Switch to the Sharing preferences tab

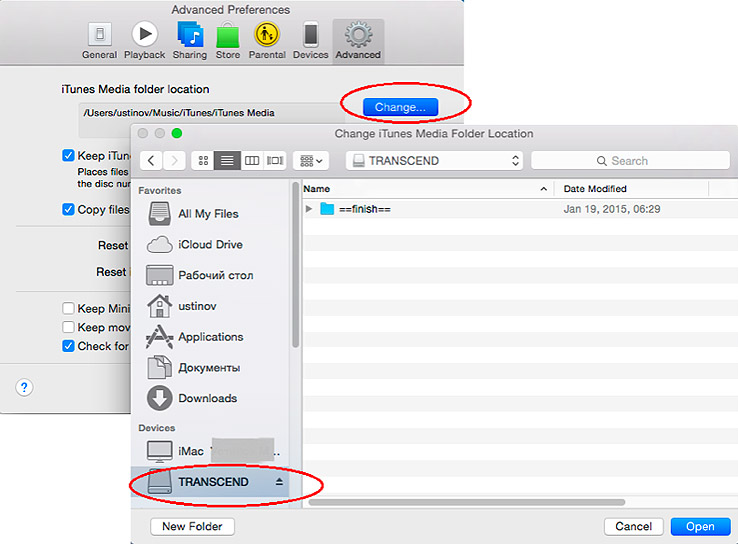[x=190, y=41]
